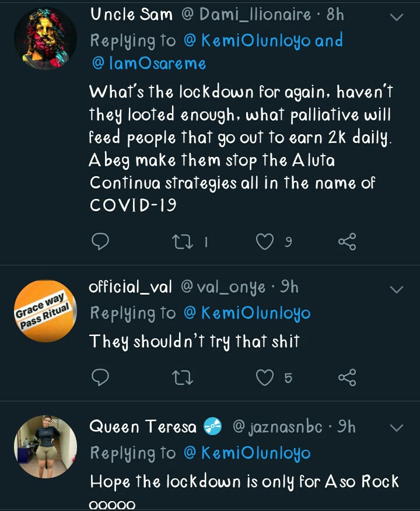Open Queen Teresa tweet options chevron
This screenshot has width=420, height=511.
coord(396,428)
